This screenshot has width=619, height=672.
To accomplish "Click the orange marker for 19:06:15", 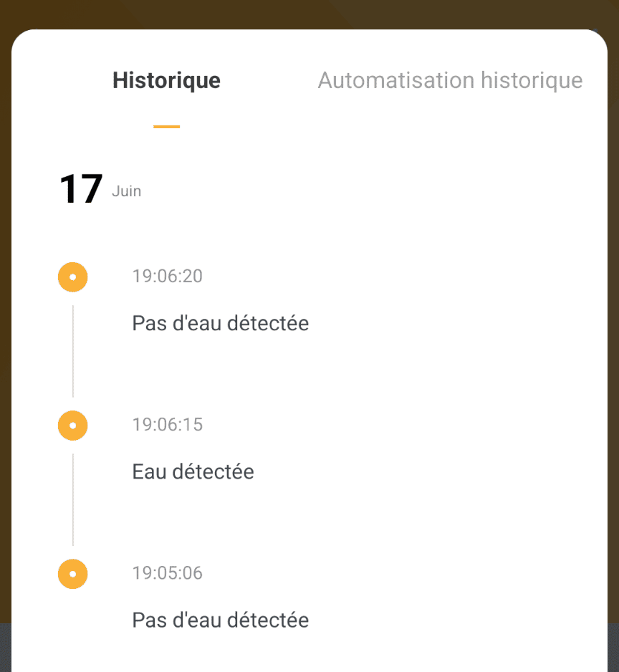I will 73,426.
